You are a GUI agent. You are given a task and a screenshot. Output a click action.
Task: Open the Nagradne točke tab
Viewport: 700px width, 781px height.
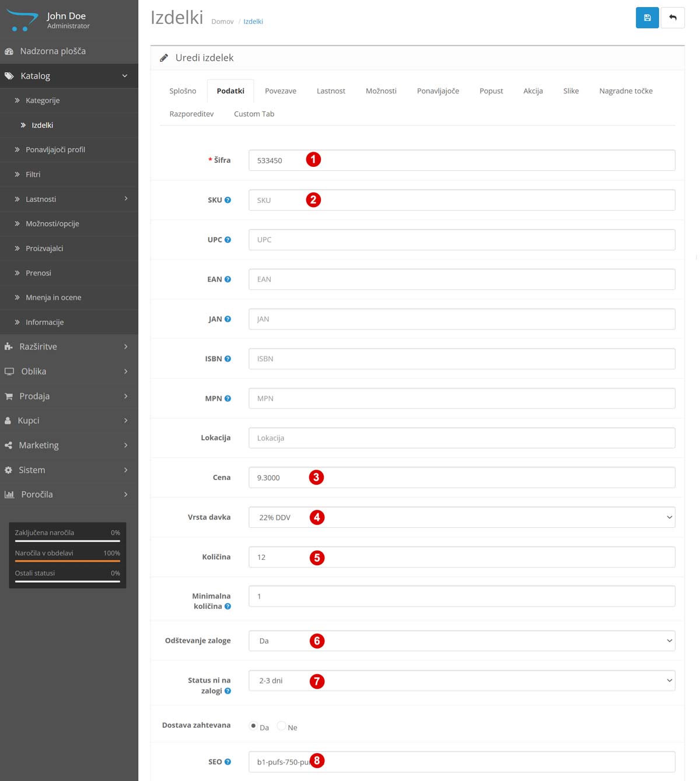pyautogui.click(x=625, y=91)
